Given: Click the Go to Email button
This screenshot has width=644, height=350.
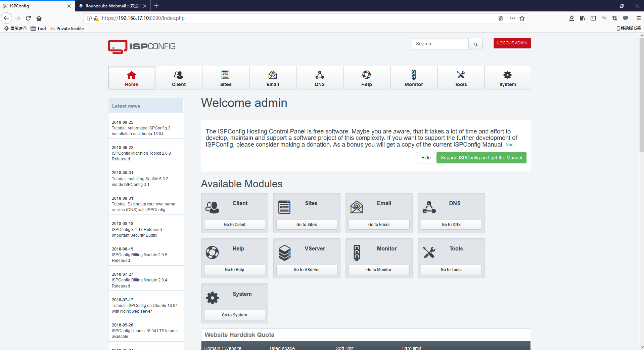Looking at the screenshot, I should click(379, 224).
